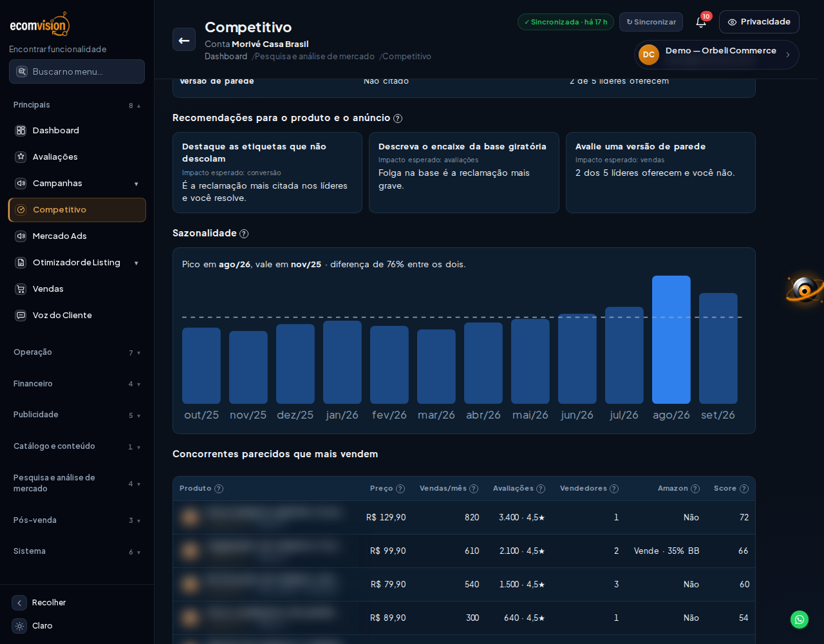Click the ecomvision logo

click(40, 24)
